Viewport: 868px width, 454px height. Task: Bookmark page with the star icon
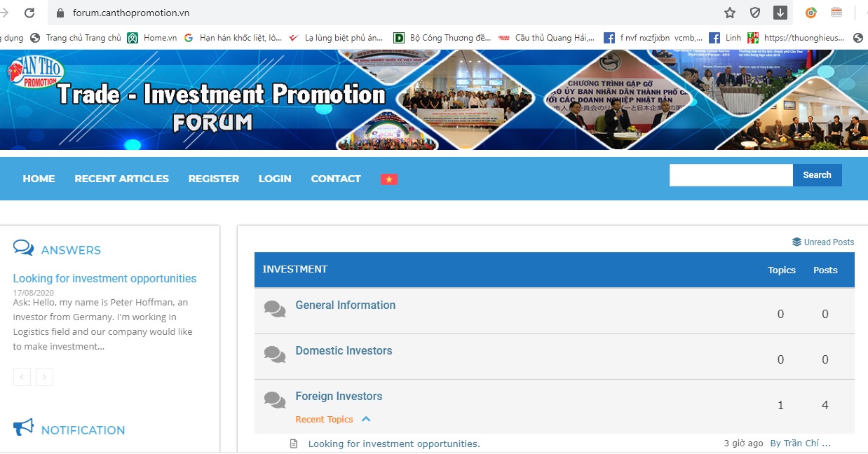(x=730, y=13)
